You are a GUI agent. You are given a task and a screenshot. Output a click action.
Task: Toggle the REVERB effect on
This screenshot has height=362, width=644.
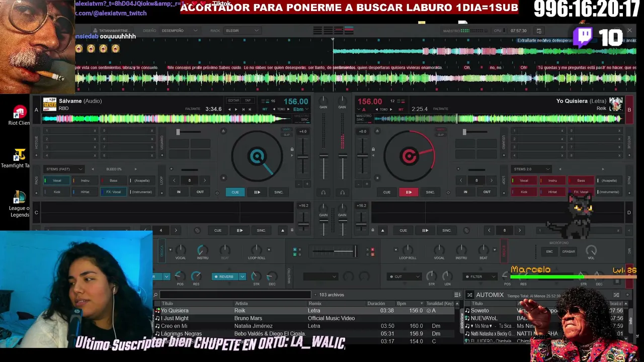click(x=225, y=277)
